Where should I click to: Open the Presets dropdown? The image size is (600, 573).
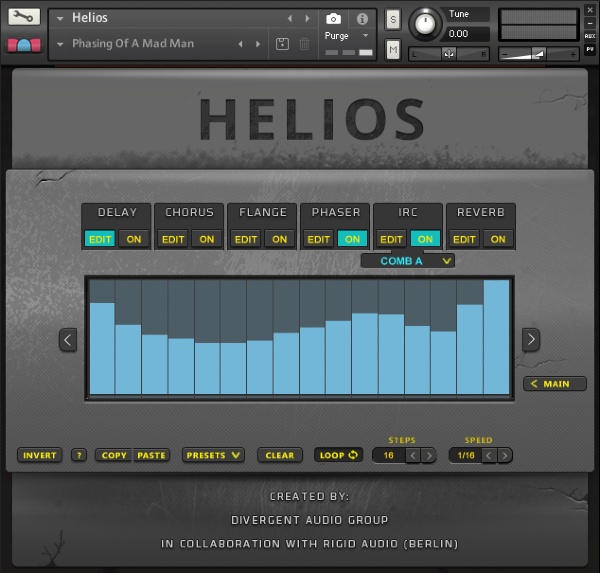213,455
